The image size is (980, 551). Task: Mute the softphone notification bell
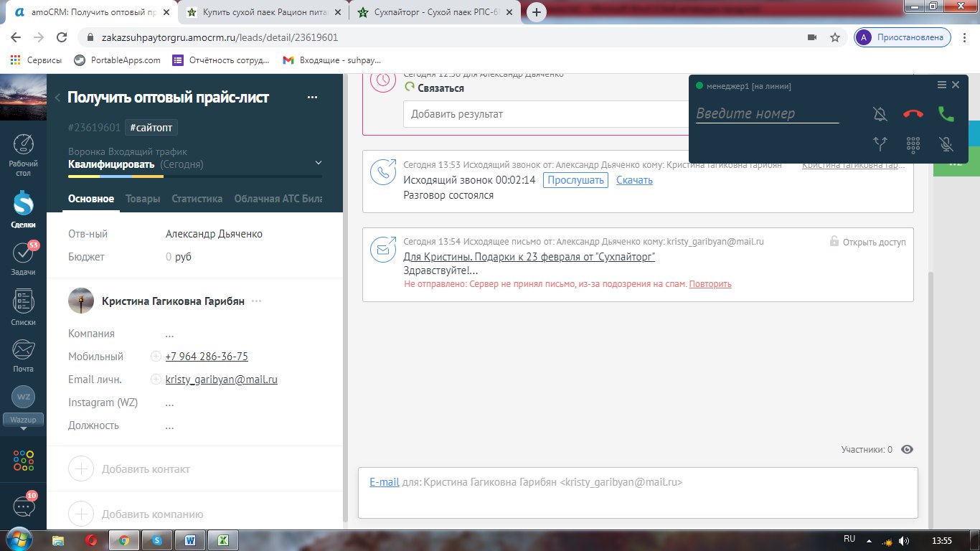click(880, 113)
